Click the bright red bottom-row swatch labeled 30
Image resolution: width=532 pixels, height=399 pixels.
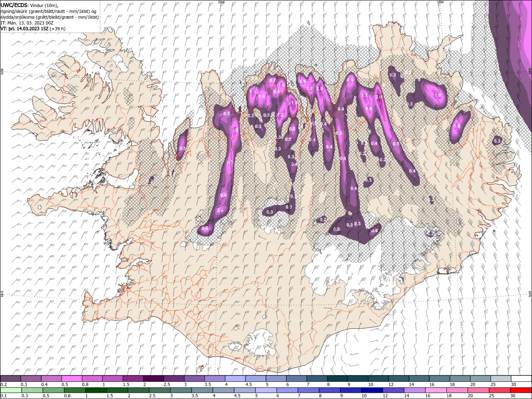(520, 390)
